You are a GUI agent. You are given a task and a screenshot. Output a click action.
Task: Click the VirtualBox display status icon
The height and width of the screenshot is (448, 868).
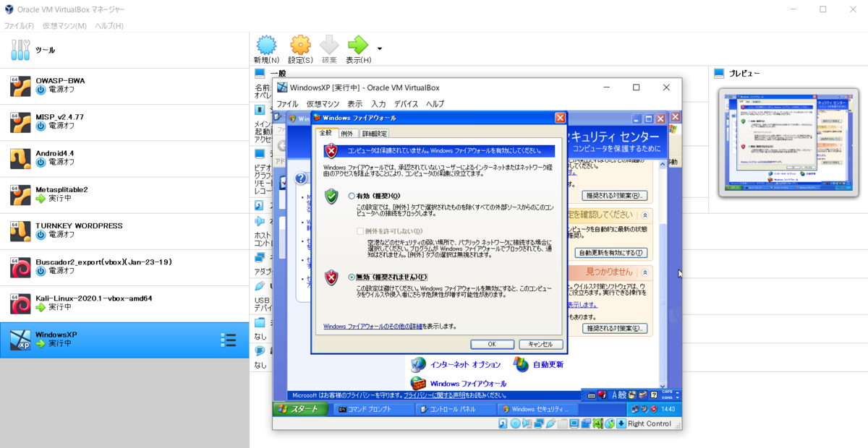[574, 423]
